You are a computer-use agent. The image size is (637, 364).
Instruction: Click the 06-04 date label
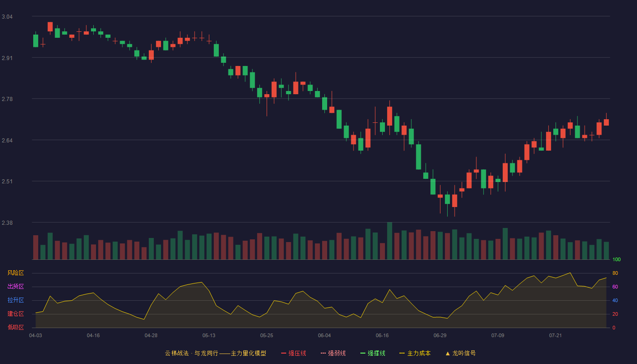point(324,335)
